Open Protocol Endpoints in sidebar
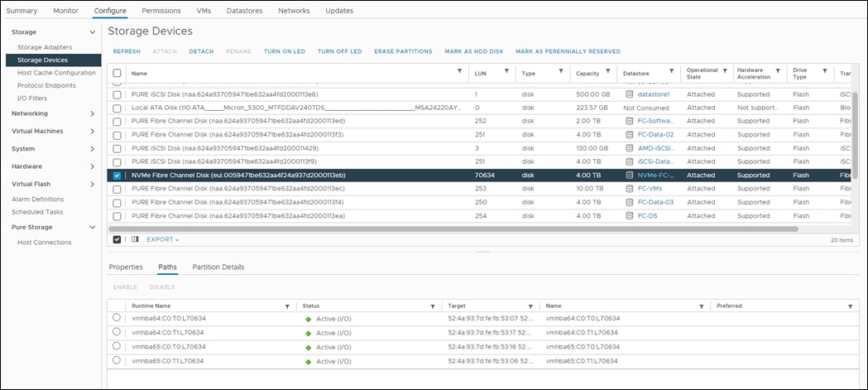868x390 pixels. point(46,85)
